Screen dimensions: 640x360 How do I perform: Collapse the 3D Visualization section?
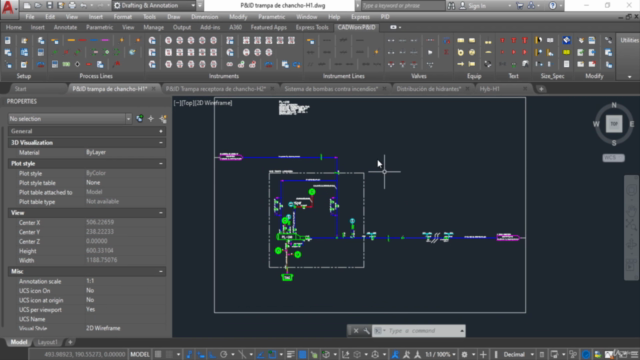point(161,142)
